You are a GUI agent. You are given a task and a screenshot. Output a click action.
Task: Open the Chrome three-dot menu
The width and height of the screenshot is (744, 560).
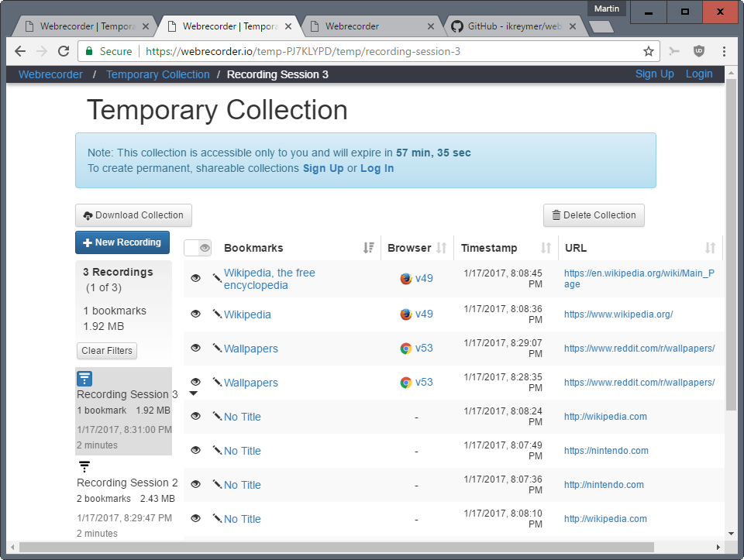pyautogui.click(x=724, y=51)
